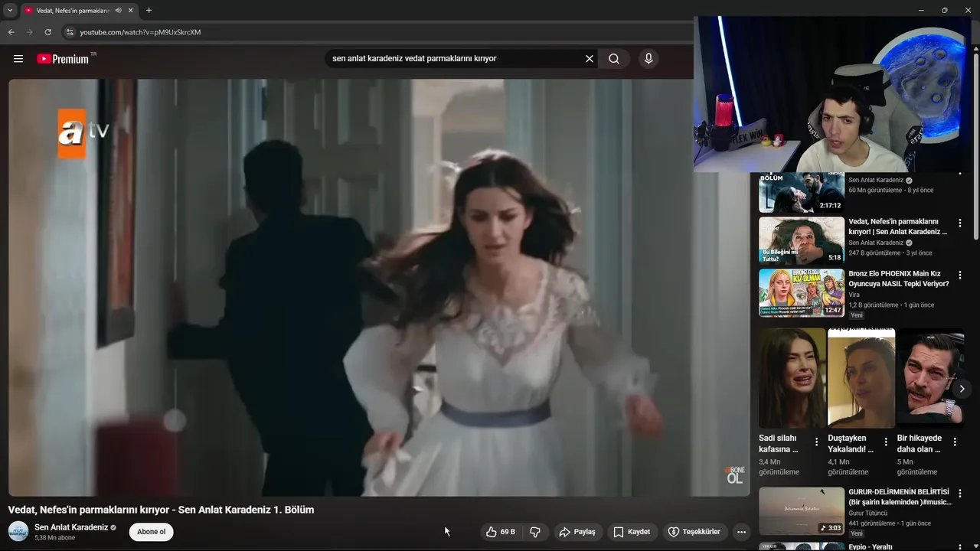Screen dimensions: 980x551
Task: Open options for GURUR-DELİRMENİN BELİRTİSİ video
Action: (x=959, y=494)
